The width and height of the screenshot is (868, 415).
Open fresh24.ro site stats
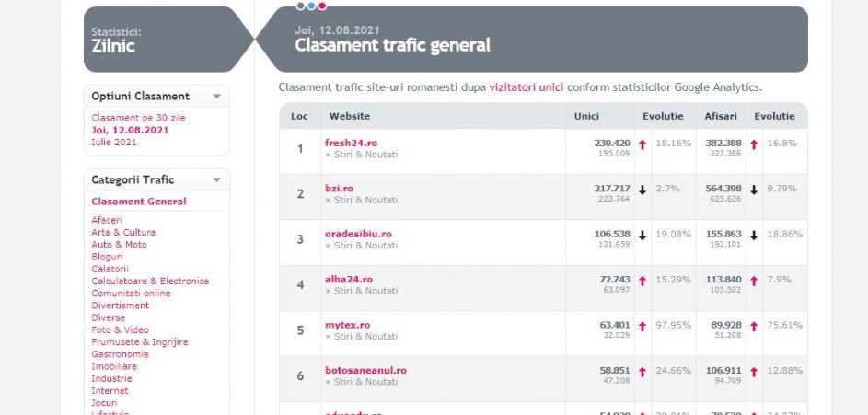pyautogui.click(x=351, y=144)
